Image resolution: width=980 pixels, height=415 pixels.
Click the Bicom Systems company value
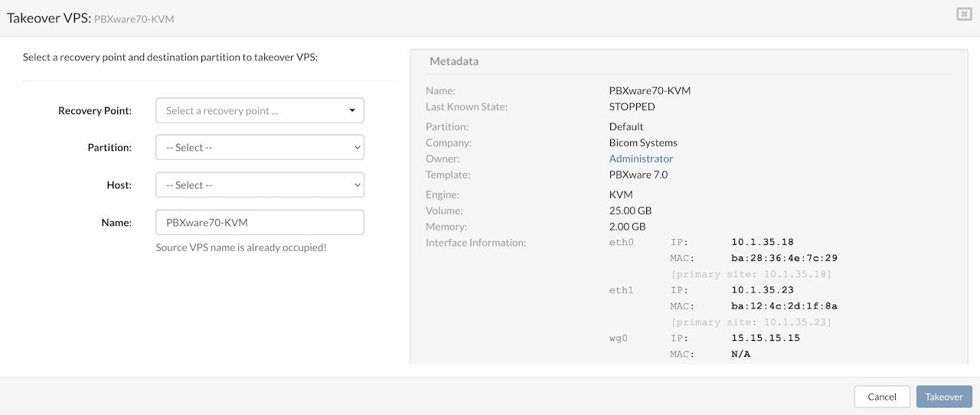click(643, 142)
